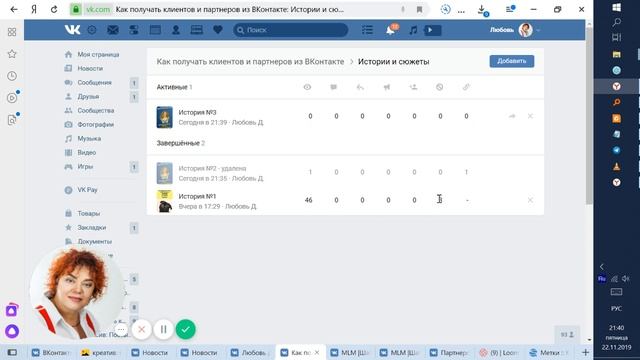The height and width of the screenshot is (360, 640).
Task: Cancel recording with the red X button
Action: point(142,329)
